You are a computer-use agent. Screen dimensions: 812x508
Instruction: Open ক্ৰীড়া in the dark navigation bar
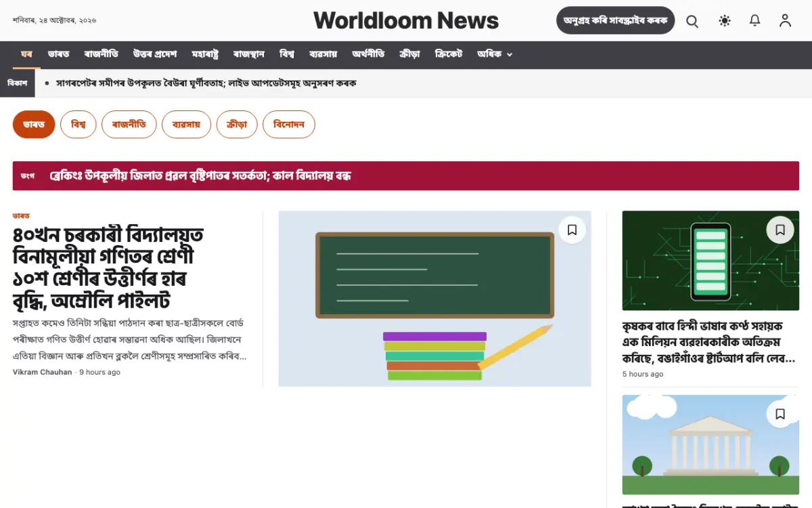[x=409, y=54]
